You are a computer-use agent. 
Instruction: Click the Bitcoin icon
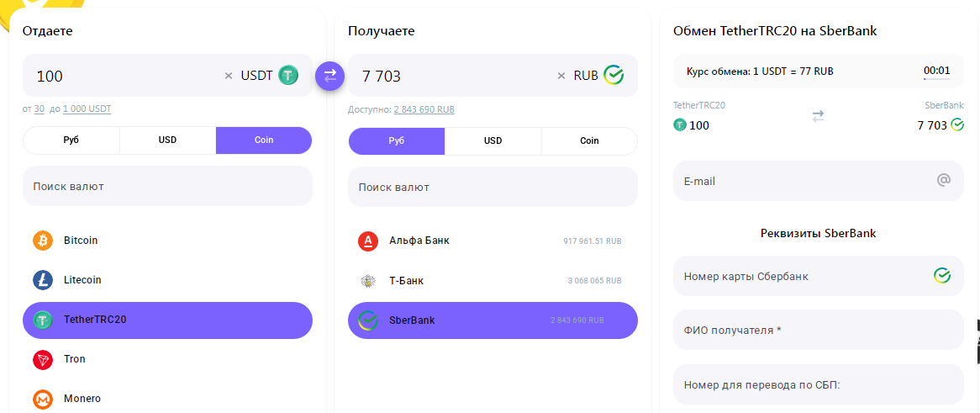coord(43,241)
